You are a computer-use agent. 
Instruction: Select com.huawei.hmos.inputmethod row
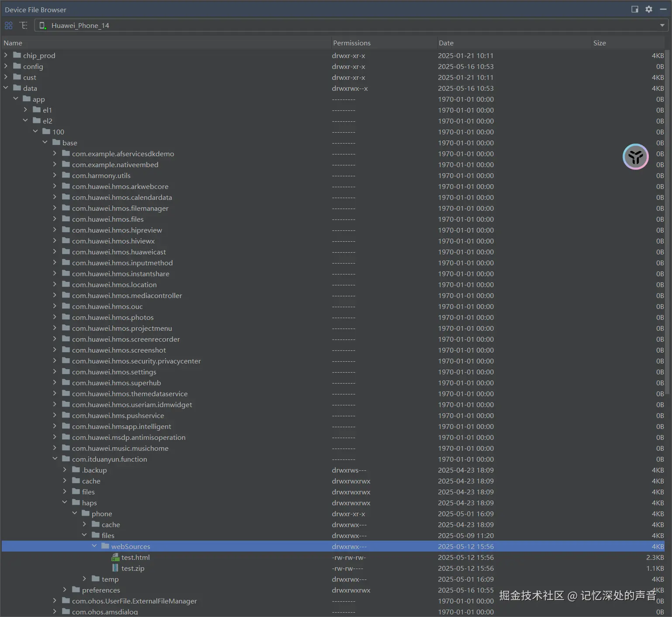pyautogui.click(x=333, y=263)
